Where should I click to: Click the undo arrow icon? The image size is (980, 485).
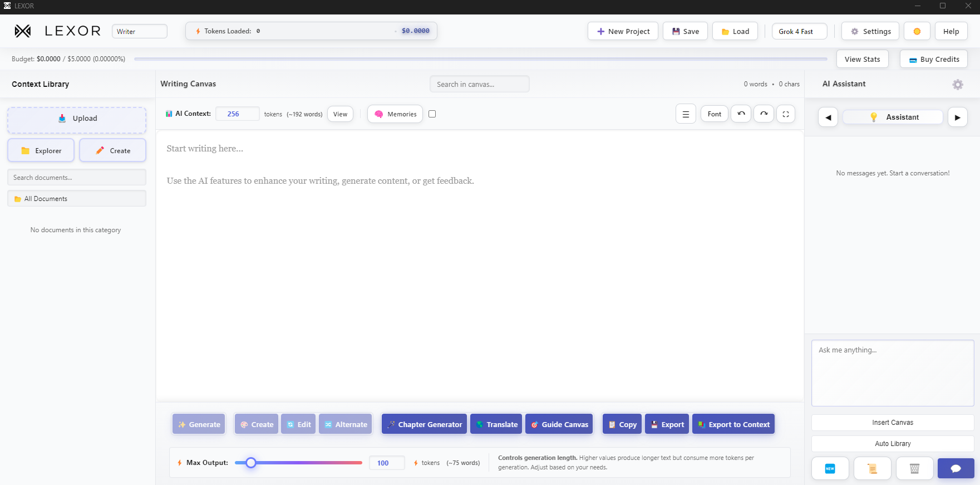741,114
